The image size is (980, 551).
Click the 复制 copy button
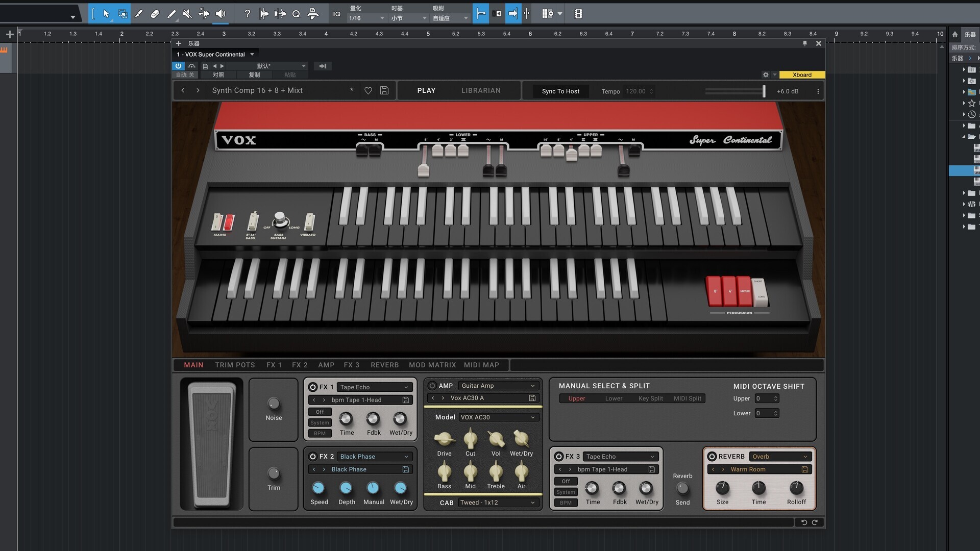click(254, 74)
